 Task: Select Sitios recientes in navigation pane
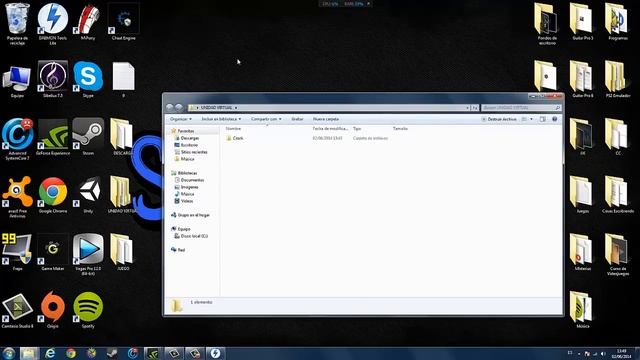191,152
